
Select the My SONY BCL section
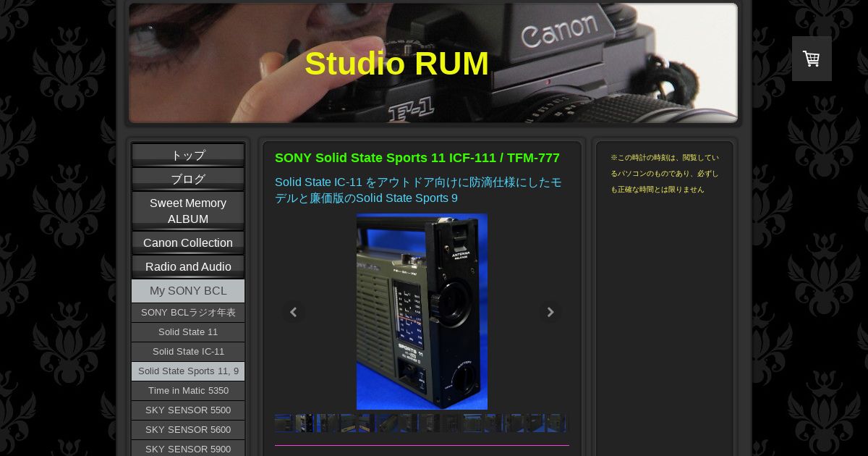click(188, 291)
